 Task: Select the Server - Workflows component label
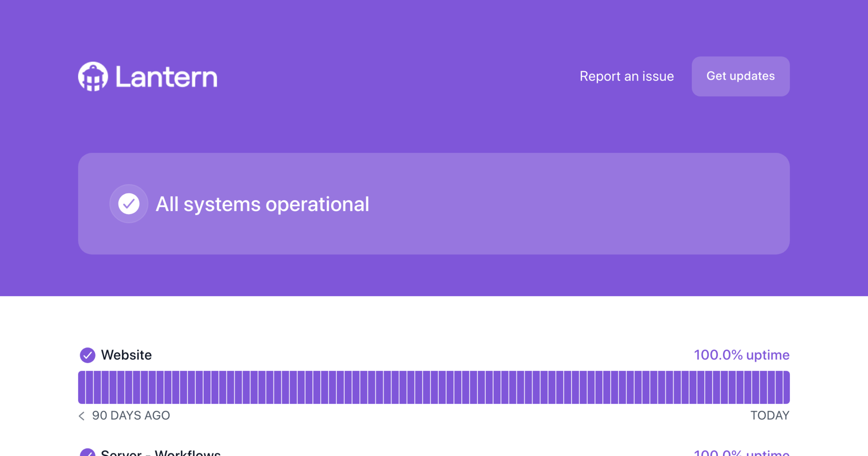161,453
